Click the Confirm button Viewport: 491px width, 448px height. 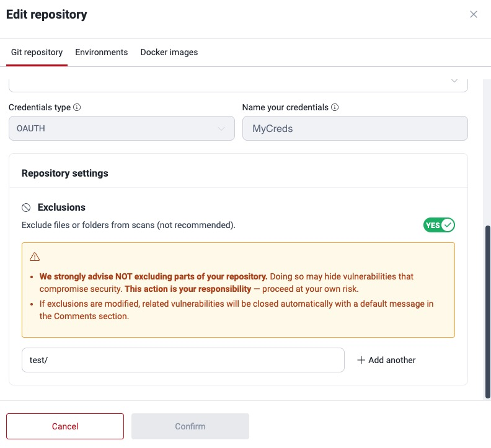pos(190,426)
